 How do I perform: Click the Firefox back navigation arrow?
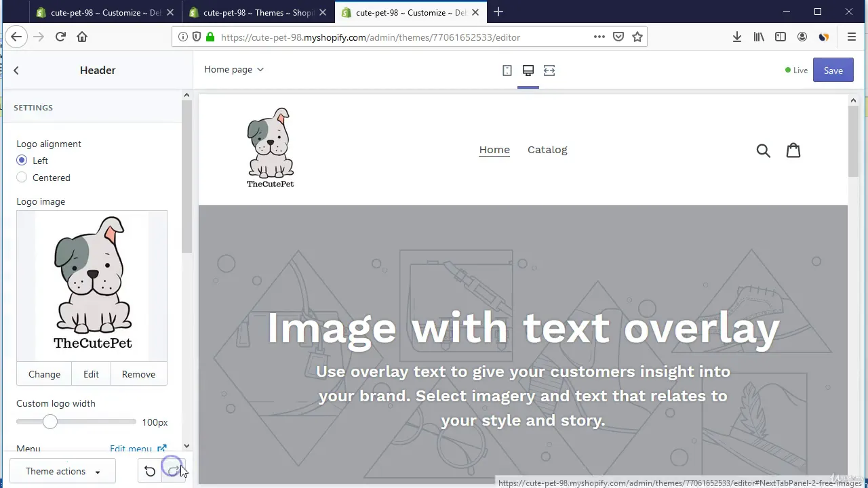click(x=16, y=37)
